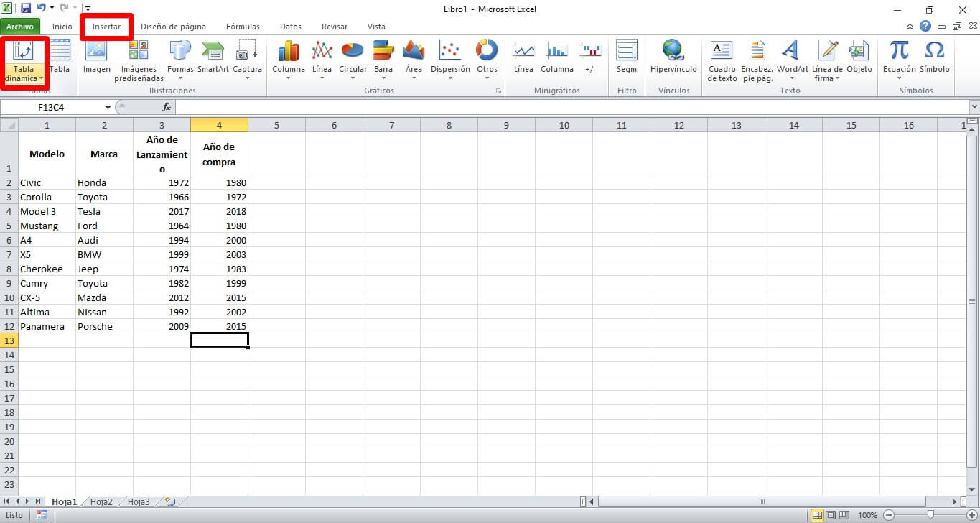Switch to the Diseño de página tab
Viewport: 980px width, 523px height.
click(x=173, y=27)
